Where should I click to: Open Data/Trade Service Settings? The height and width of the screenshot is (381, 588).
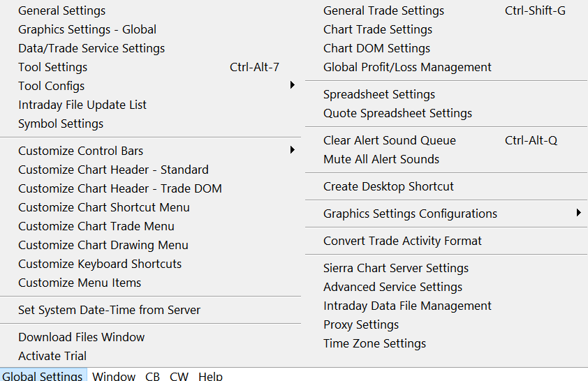(x=91, y=48)
